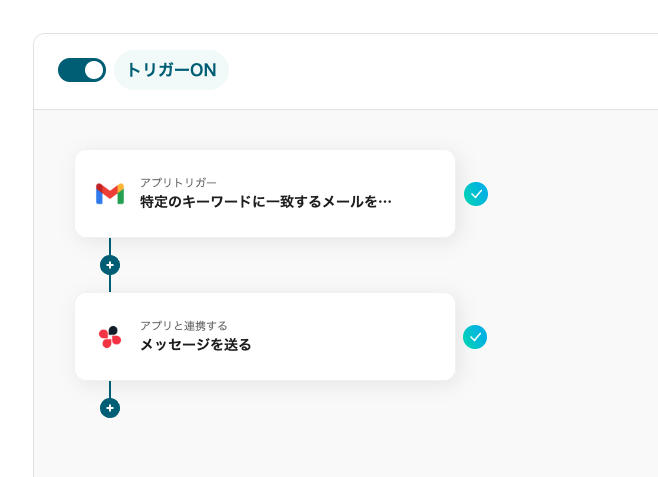Open the 特定のキーワードに一致するメールを… trigger step
The image size is (658, 477).
coord(265,202)
